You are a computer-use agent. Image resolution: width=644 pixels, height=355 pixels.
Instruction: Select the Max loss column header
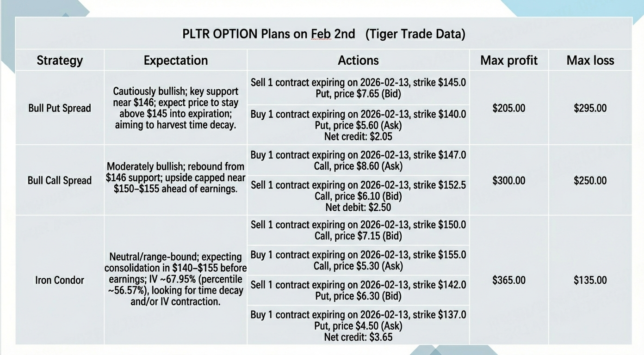point(590,61)
